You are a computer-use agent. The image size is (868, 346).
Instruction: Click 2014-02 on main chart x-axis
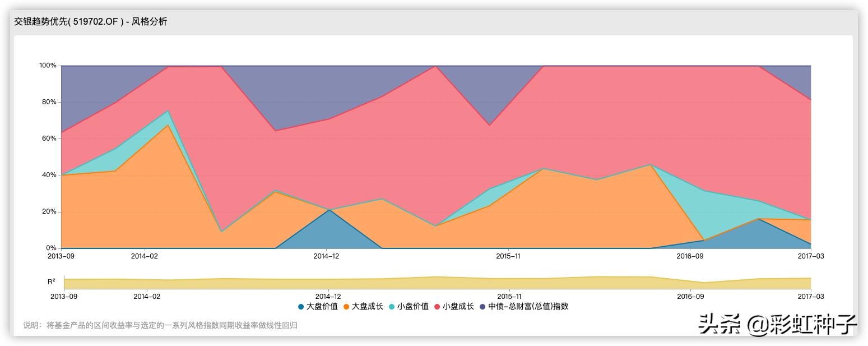click(145, 256)
